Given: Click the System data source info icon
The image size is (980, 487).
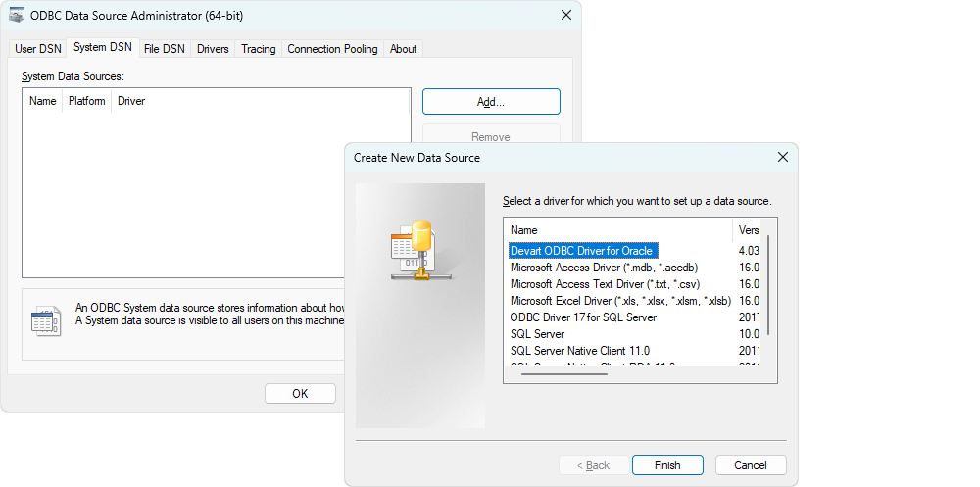Looking at the screenshot, I should (46, 322).
